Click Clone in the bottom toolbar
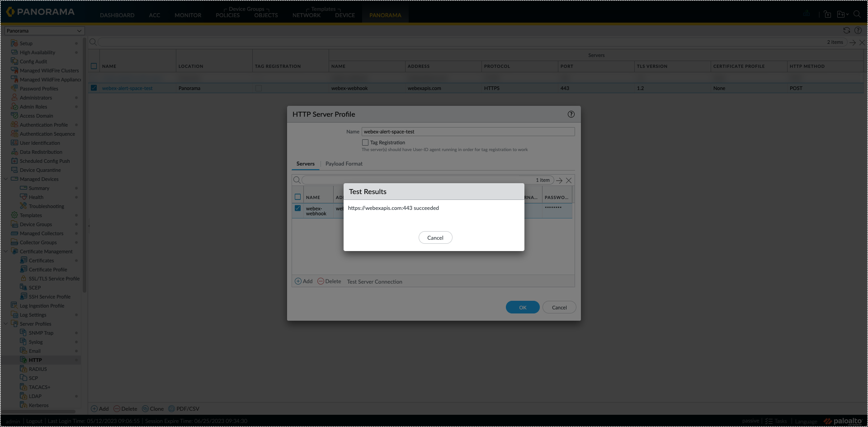This screenshot has width=868, height=427. pos(153,409)
